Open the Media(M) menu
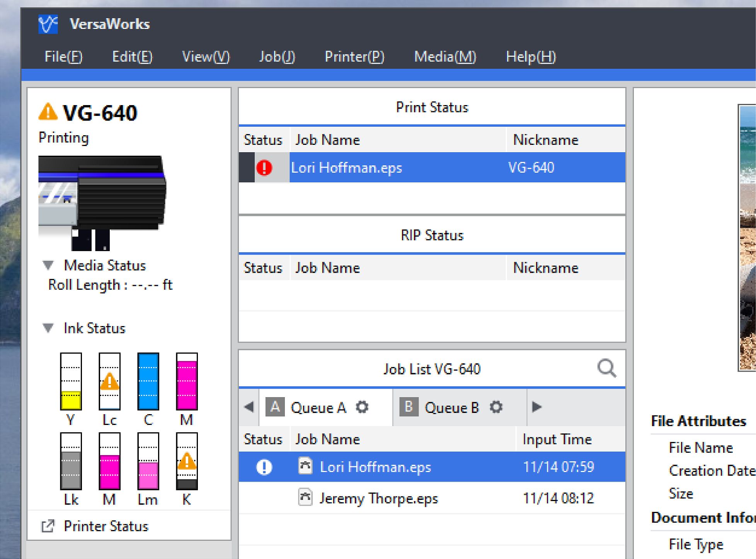Image resolution: width=756 pixels, height=559 pixels. click(445, 57)
